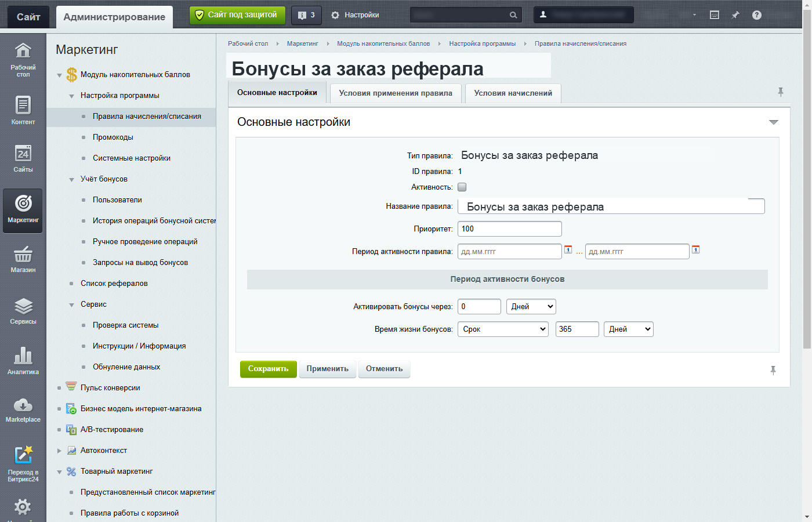
Task: Collapse the Модуль накопительных баллов tree node
Action: click(x=59, y=75)
